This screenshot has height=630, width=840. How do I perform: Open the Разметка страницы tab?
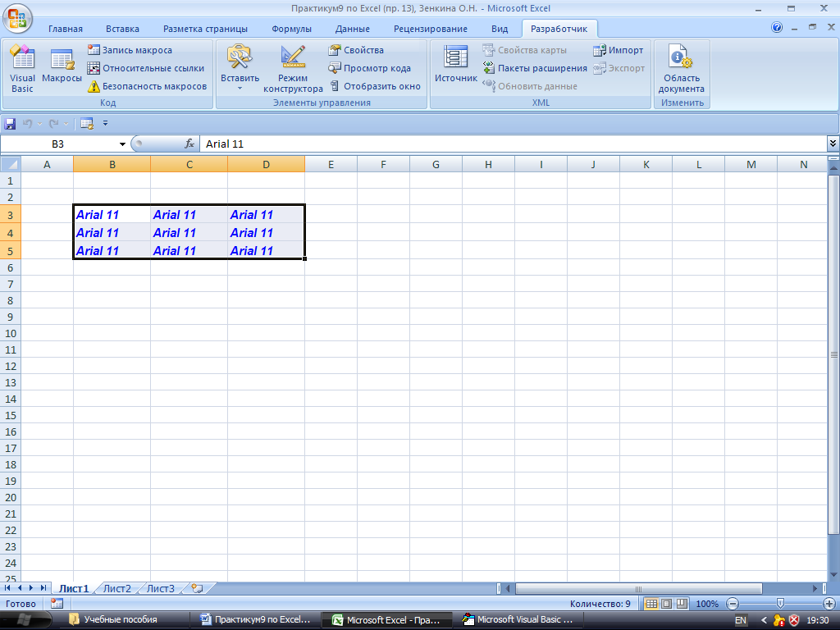[205, 29]
